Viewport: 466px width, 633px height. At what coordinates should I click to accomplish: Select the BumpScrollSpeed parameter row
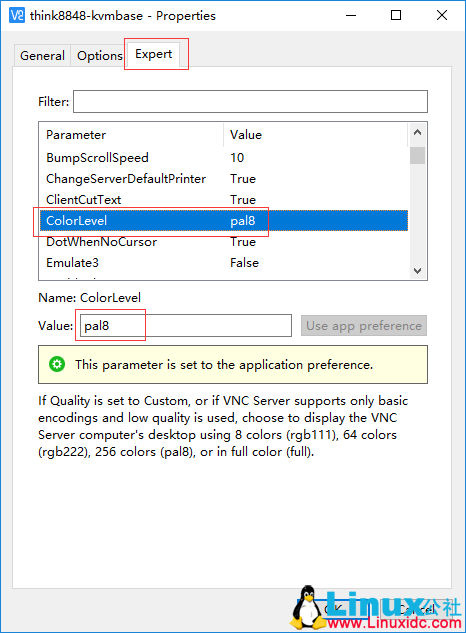224,157
